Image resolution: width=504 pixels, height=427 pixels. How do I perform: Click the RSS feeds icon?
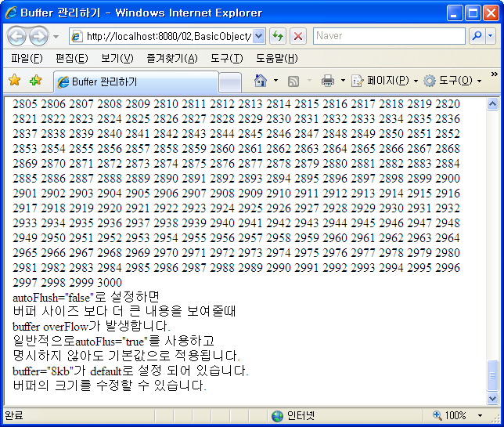pyautogui.click(x=293, y=81)
